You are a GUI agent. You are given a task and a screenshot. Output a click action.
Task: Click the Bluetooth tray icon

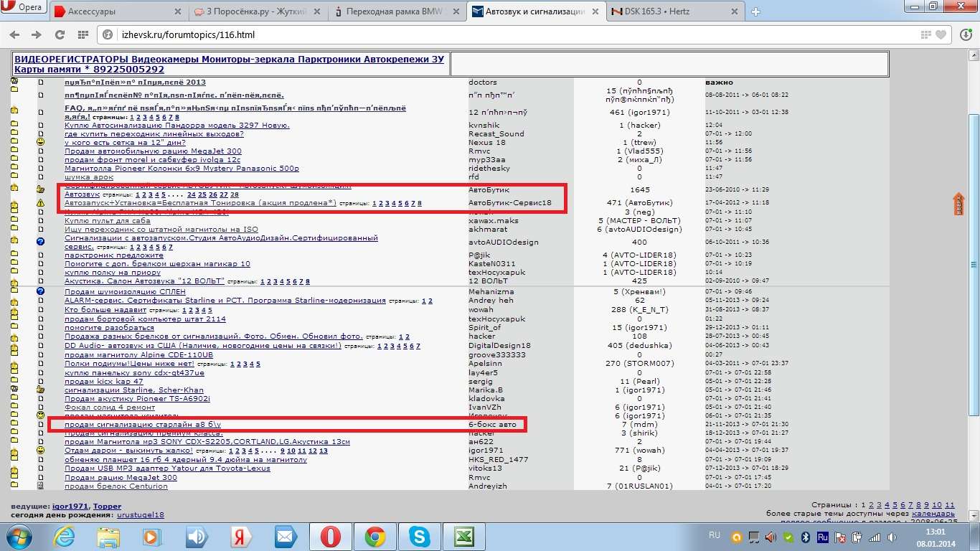(x=806, y=536)
